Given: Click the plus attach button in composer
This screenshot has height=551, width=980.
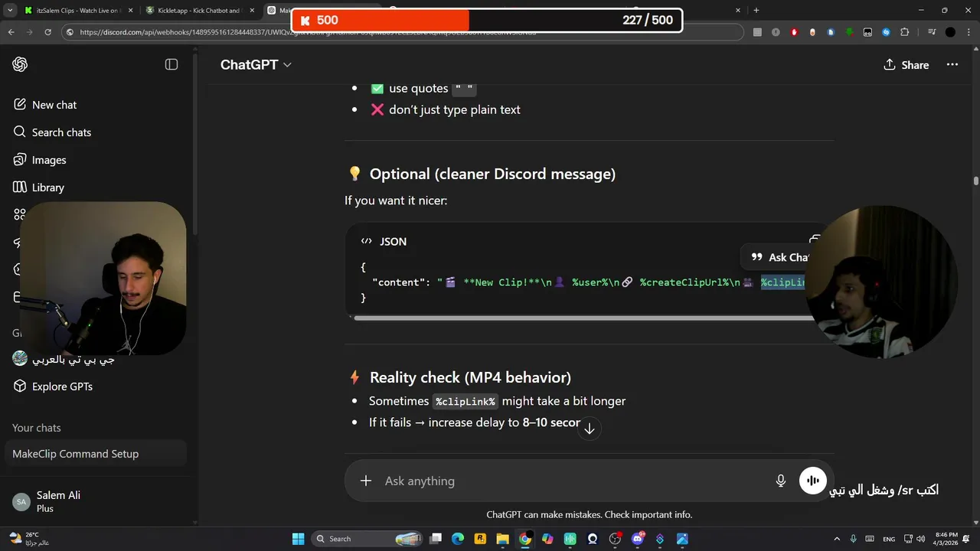Looking at the screenshot, I should (x=366, y=481).
